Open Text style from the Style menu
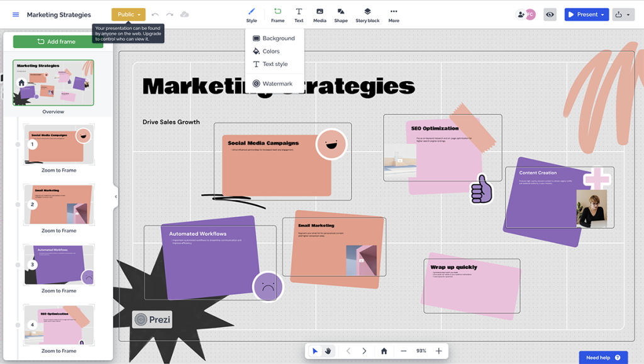The width and height of the screenshot is (644, 364). [x=275, y=63]
